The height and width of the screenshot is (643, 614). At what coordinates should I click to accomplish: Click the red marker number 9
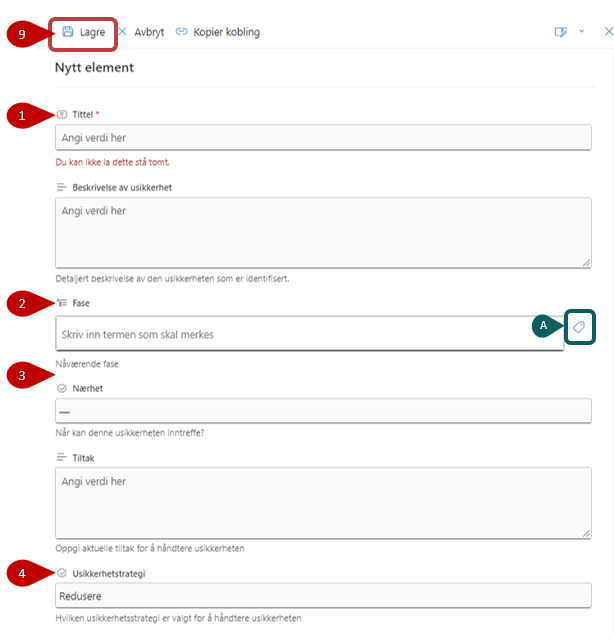pyautogui.click(x=23, y=33)
